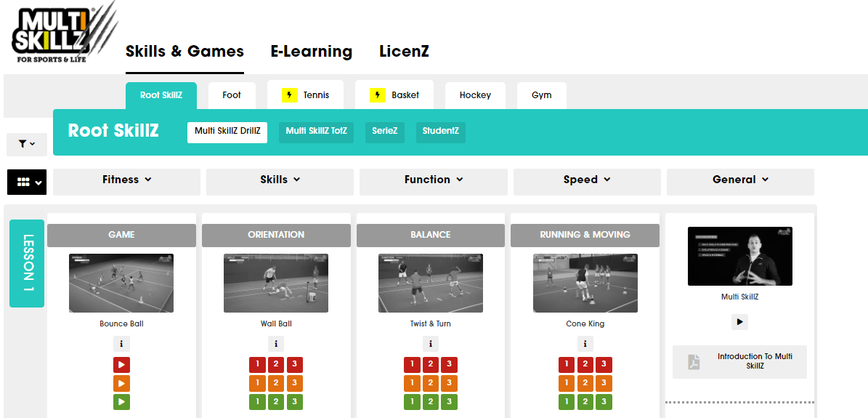Switch to the Tennis tab
868x418 pixels.
pos(306,95)
